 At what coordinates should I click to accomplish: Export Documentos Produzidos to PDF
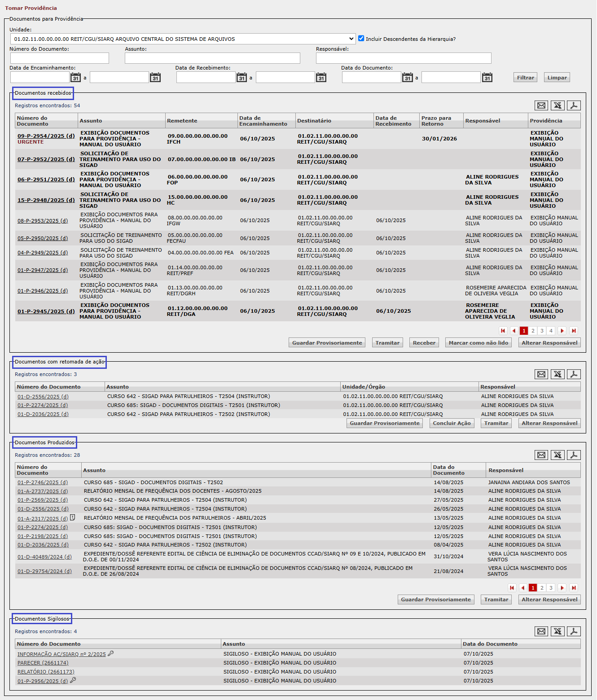tap(574, 455)
